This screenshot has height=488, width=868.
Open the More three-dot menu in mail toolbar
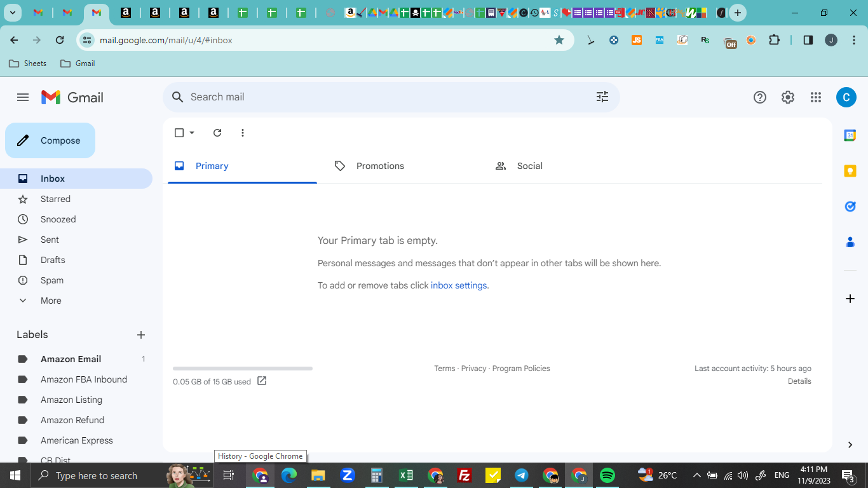pos(243,133)
